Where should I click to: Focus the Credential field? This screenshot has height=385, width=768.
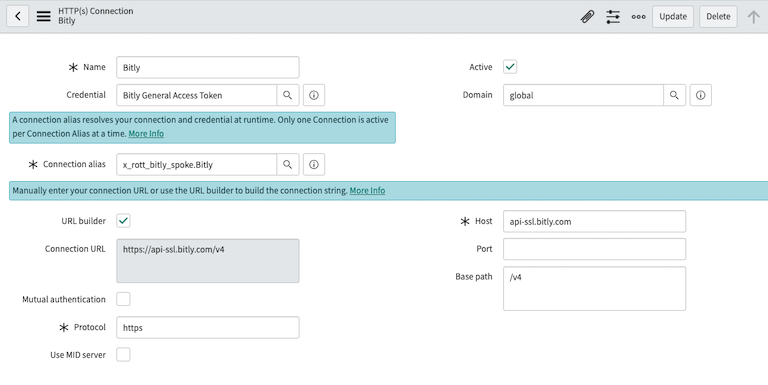point(196,95)
